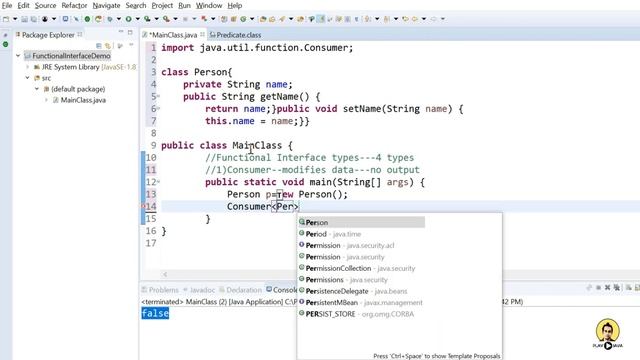Open the Problems view tab

[x=160, y=290]
